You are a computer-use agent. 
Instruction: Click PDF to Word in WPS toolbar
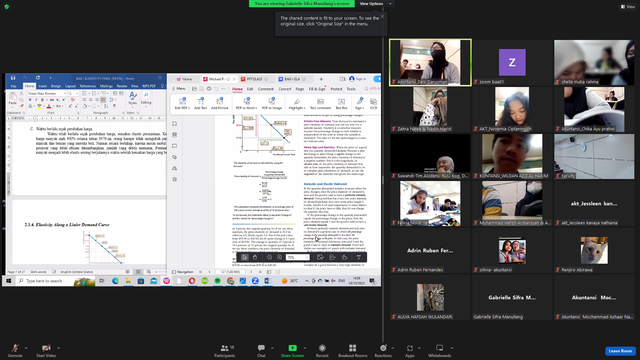(x=246, y=103)
